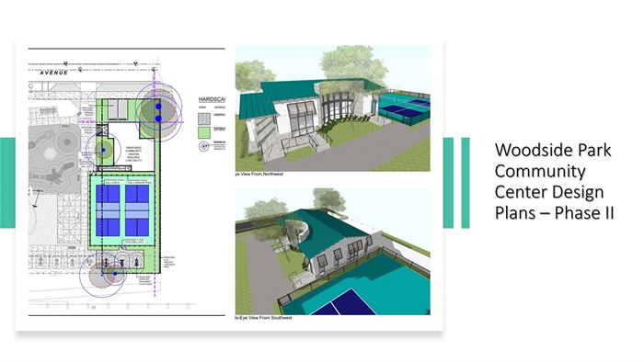Click the 'Proposed Community Center Building' label
Viewport: 644px width, 362px height.
[x=134, y=153]
